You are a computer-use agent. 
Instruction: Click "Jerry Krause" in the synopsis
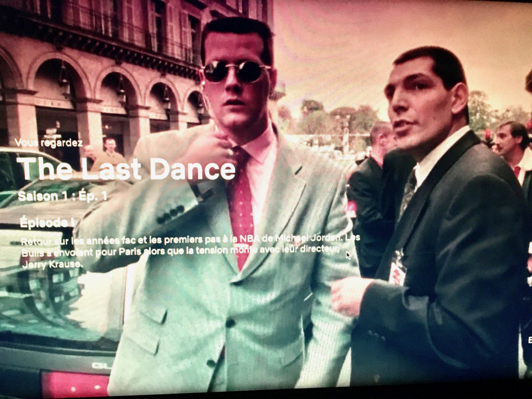pos(53,264)
